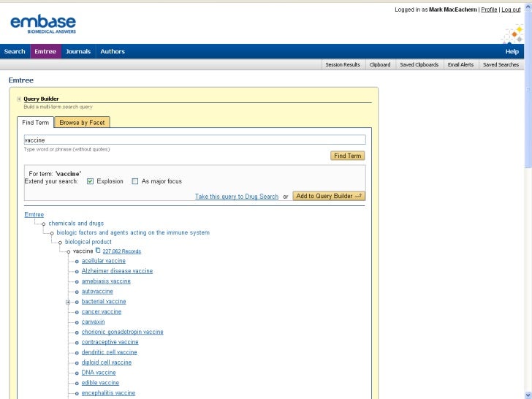
Task: Click the scrollbar down arrow
Action: tap(528, 395)
